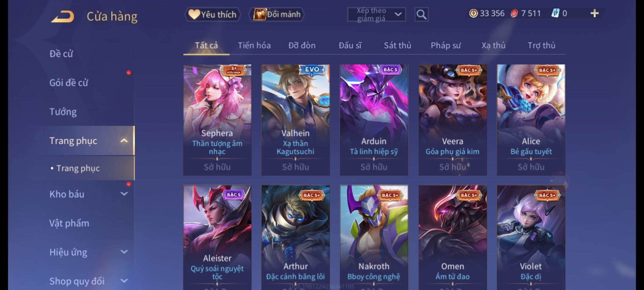Viewport: 644px width, 290px height.
Task: Switch to the Tiến hóa tab
Action: click(254, 45)
